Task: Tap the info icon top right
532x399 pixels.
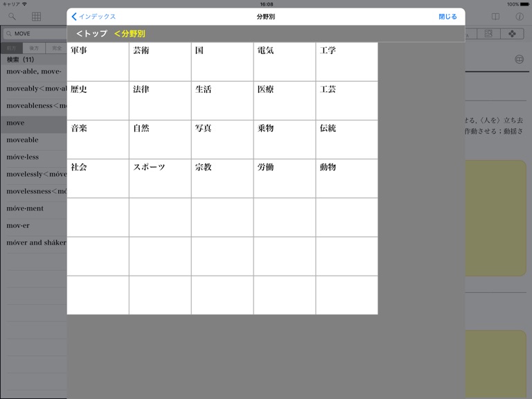Action: click(520, 17)
